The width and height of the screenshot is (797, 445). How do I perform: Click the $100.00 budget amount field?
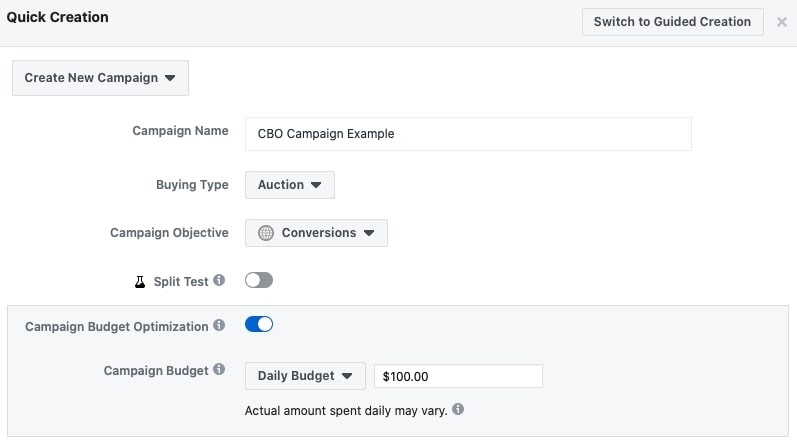(x=458, y=376)
